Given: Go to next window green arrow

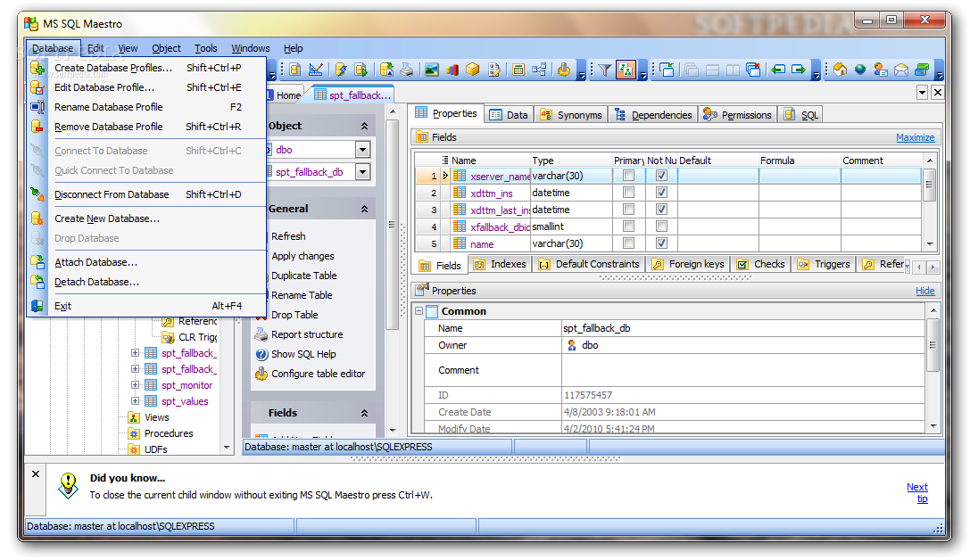Looking at the screenshot, I should coord(798,70).
